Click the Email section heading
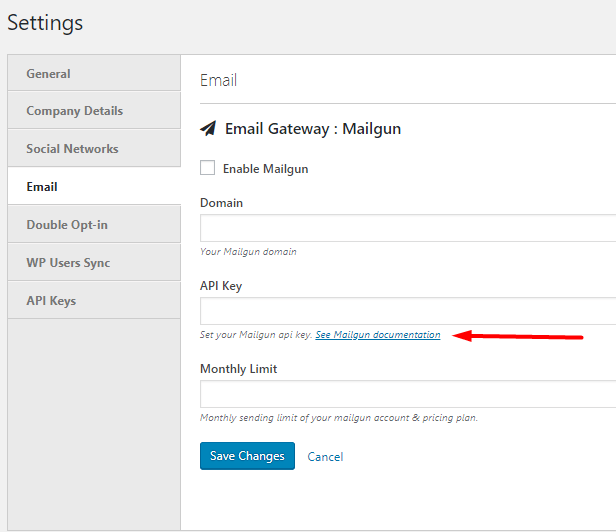 pos(218,80)
